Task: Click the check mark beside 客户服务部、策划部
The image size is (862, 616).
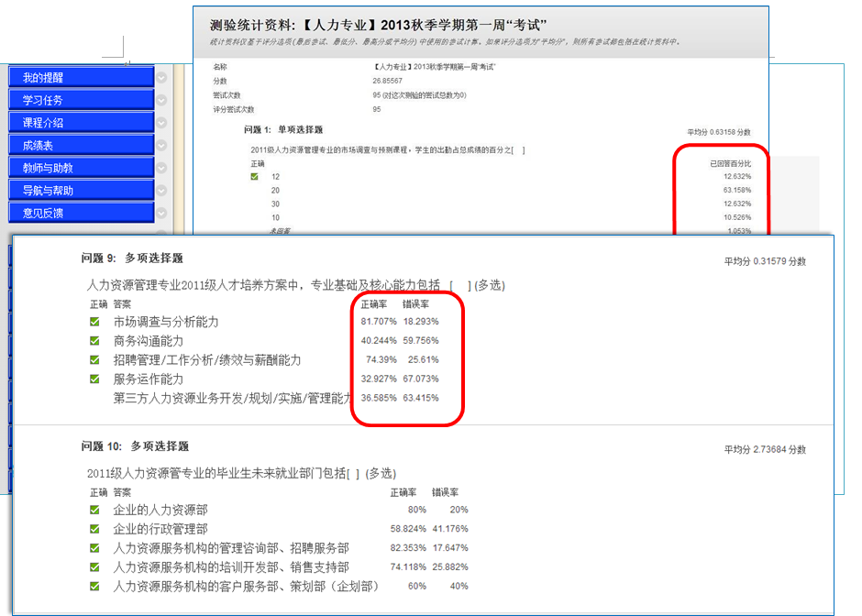Action: 94,587
